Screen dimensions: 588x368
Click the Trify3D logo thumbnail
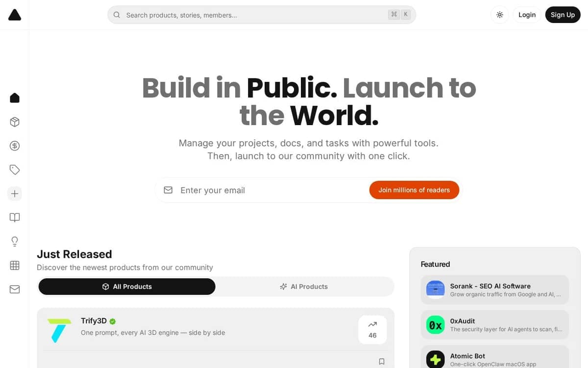[x=59, y=330]
